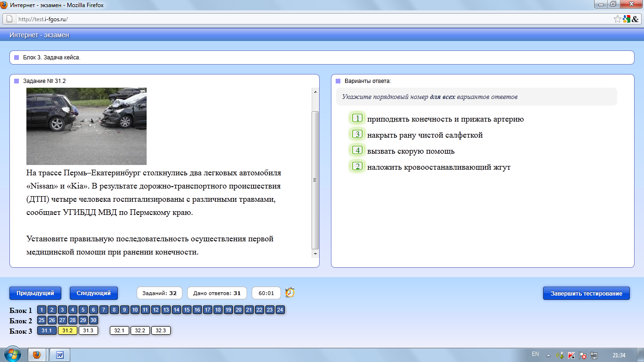
Task: Open question 10 in Блок 1
Action: tap(135, 310)
